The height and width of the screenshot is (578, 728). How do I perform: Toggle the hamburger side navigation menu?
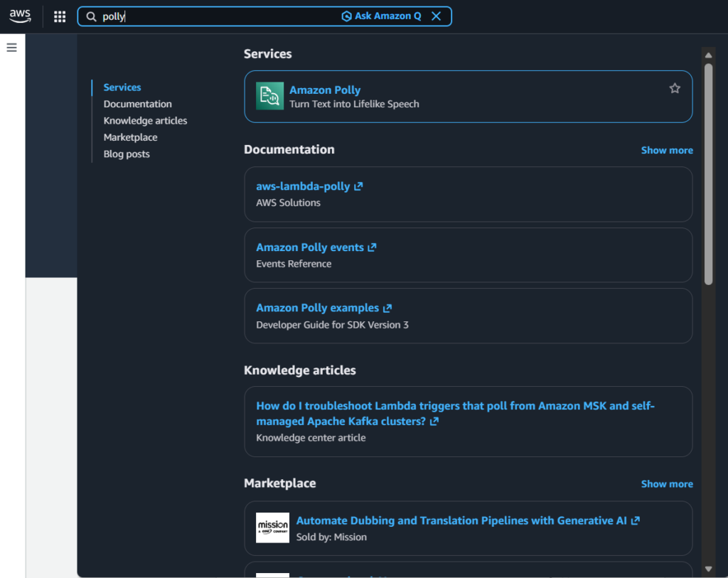pyautogui.click(x=11, y=48)
